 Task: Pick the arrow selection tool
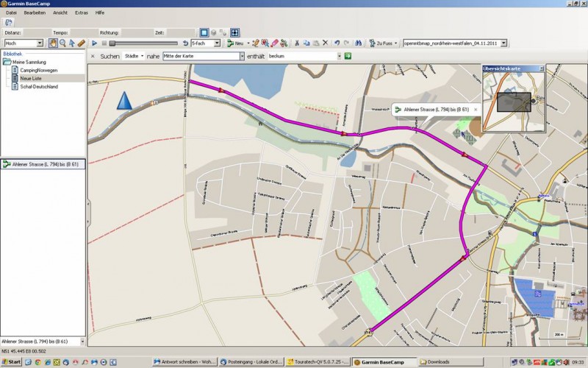pyautogui.click(x=72, y=43)
